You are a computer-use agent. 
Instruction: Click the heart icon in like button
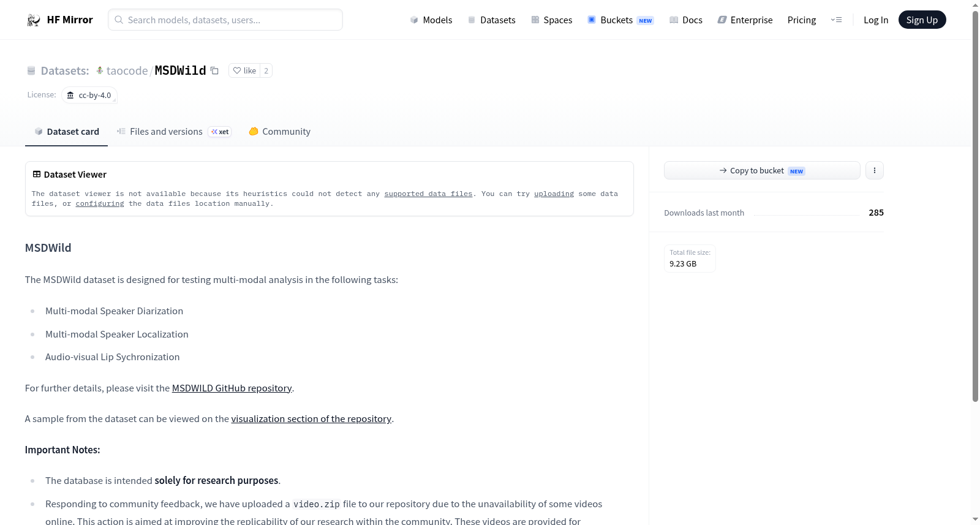[x=237, y=70]
